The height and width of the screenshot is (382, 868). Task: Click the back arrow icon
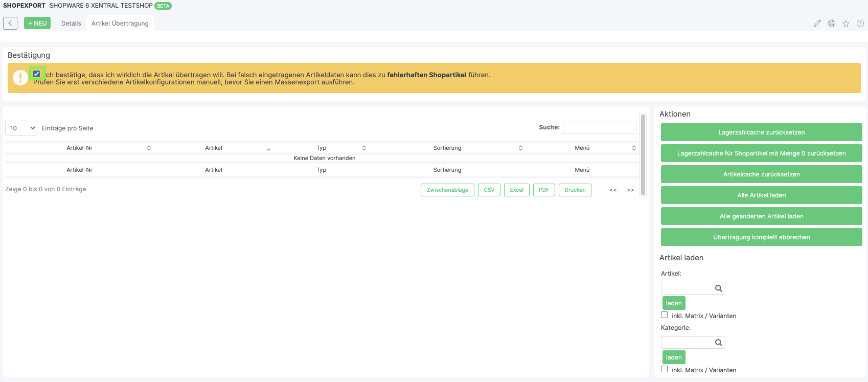pyautogui.click(x=10, y=23)
